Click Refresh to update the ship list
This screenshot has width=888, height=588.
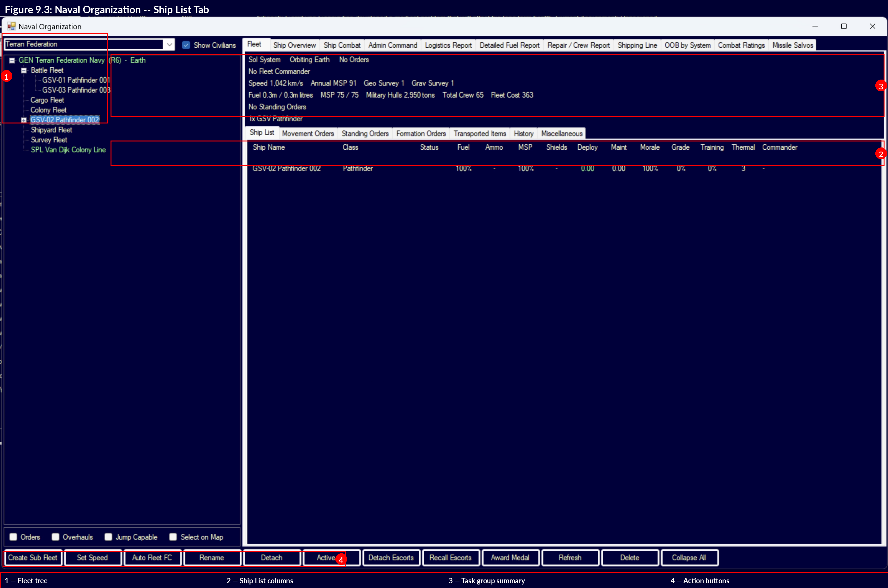click(x=570, y=558)
